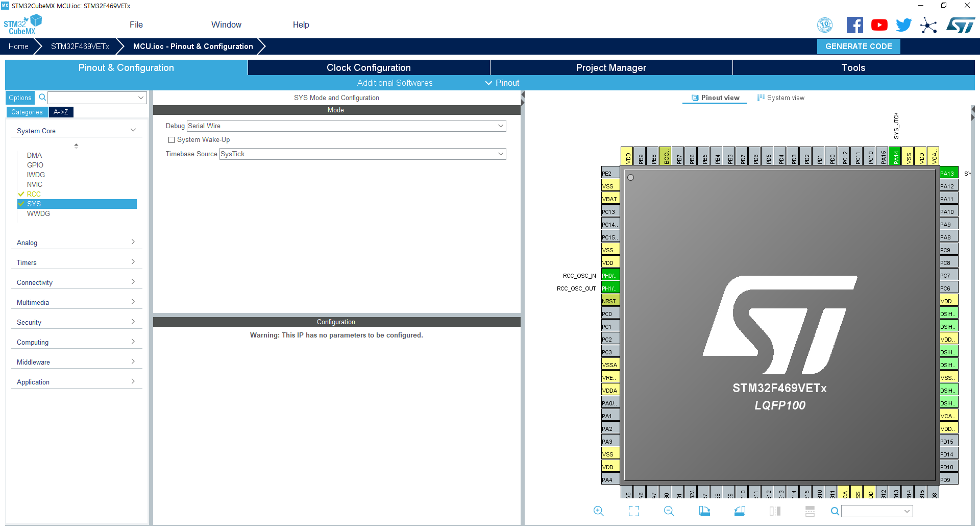This screenshot has width=980, height=531.
Task: Switch to Project Manager tab
Action: point(611,67)
